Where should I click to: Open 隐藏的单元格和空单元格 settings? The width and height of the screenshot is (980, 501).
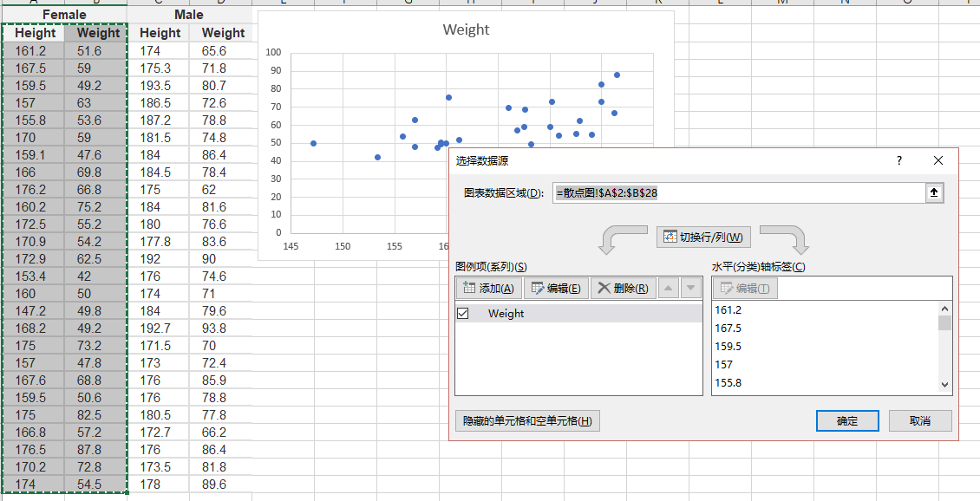pos(527,421)
